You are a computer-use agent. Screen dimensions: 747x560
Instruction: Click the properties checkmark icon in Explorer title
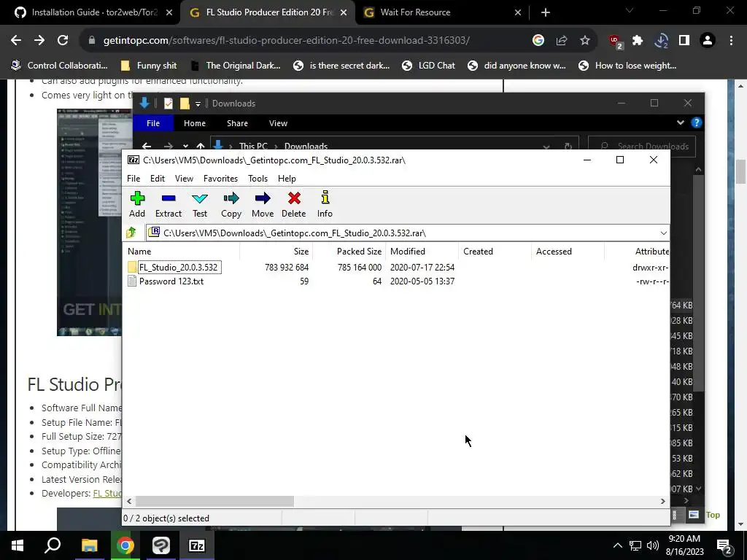pyautogui.click(x=169, y=104)
